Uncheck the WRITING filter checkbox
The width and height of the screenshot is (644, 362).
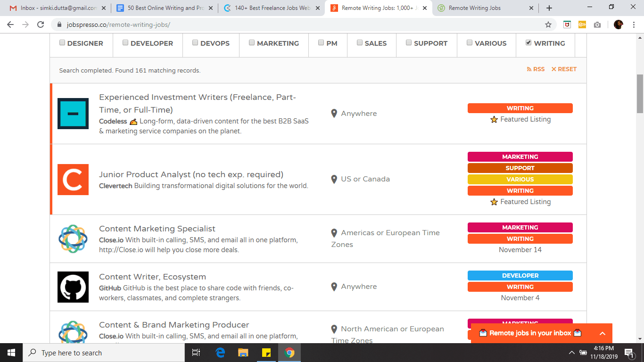point(528,42)
